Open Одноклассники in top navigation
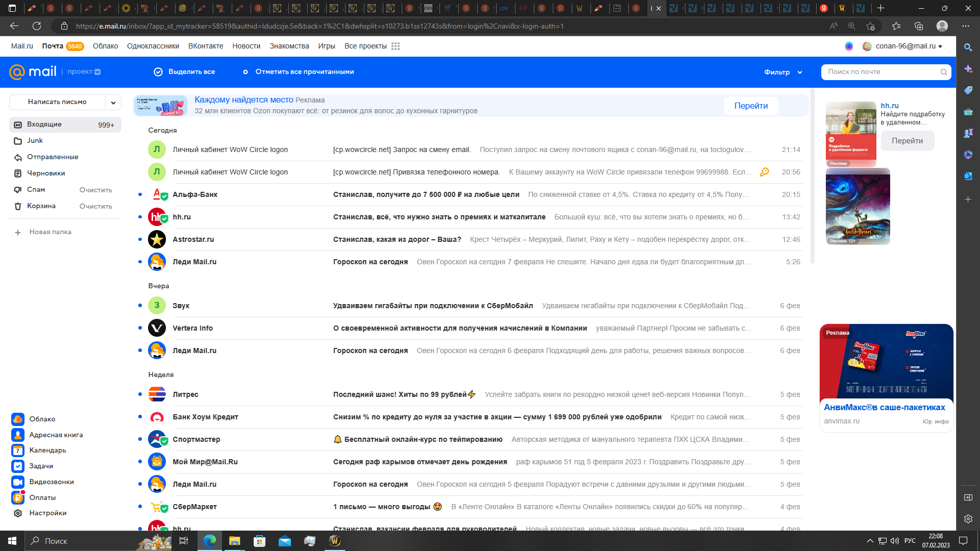Screen dimensions: 980x551 [153, 46]
